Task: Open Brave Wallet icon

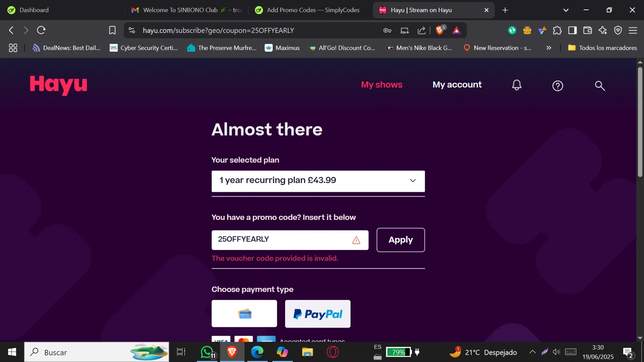Action: pos(587,30)
